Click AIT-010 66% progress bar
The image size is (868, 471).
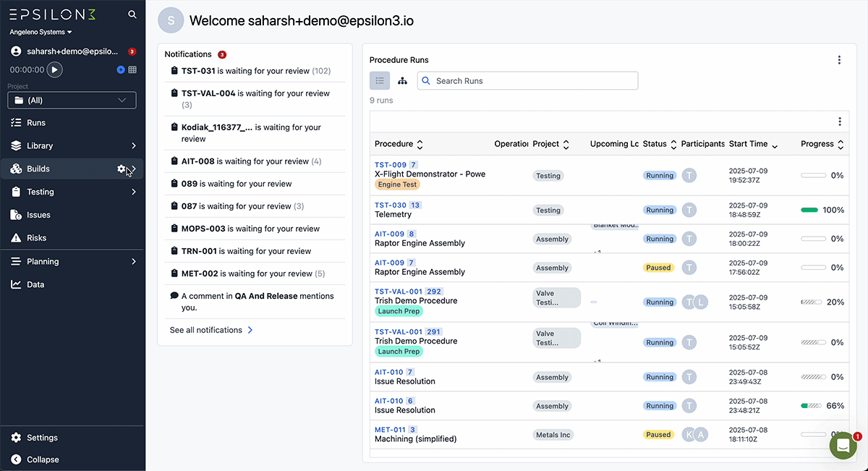click(x=812, y=406)
